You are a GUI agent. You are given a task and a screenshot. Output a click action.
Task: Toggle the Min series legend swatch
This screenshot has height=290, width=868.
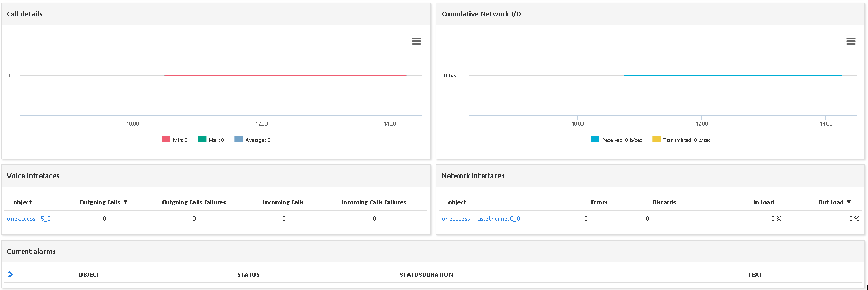[166, 140]
